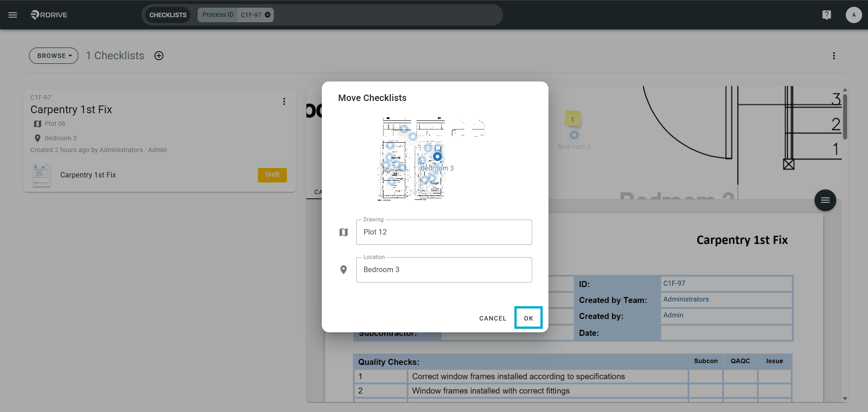Click the empty Date field in form
The image size is (868, 412).
coord(726,333)
